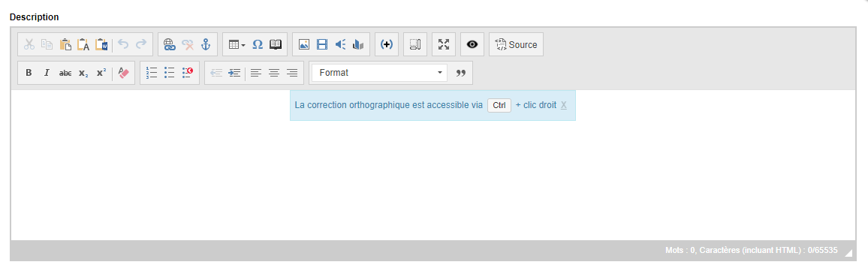Click the insert image icon
Image resolution: width=868 pixels, height=280 pixels.
point(304,45)
